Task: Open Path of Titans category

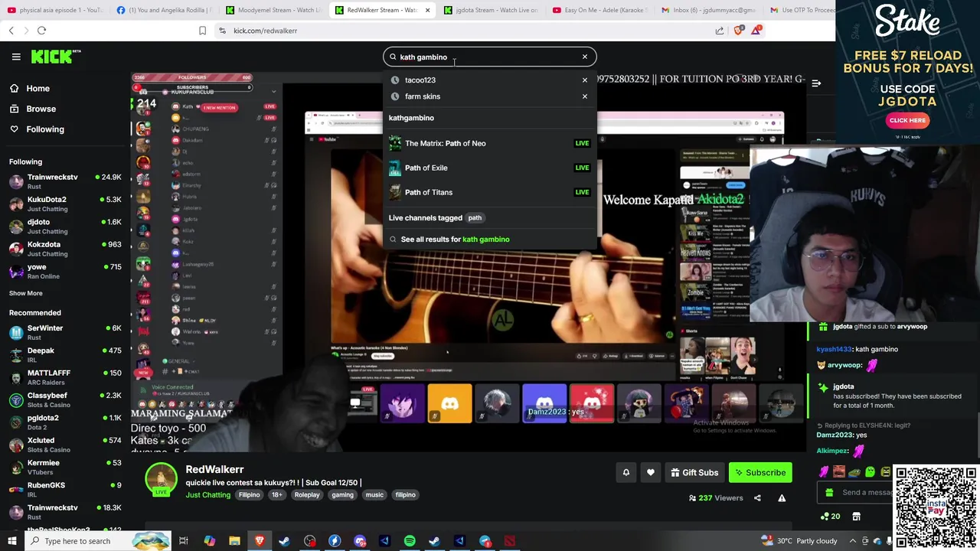Action: click(489, 192)
